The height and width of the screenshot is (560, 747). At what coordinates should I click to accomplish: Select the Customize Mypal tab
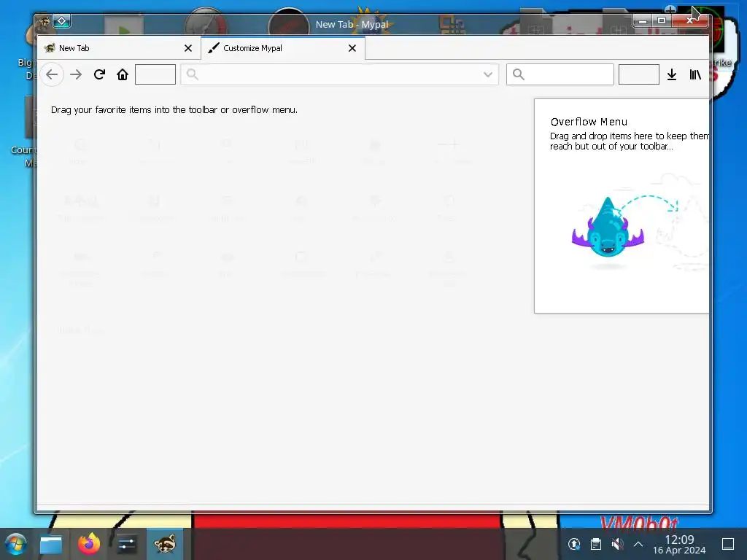pos(283,48)
